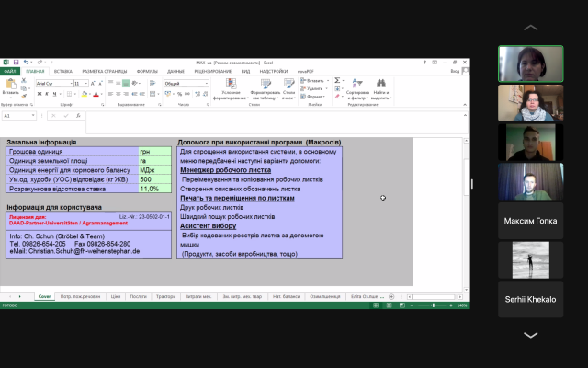
Task: Click the AutoSum sigma icon
Action: pos(337,81)
